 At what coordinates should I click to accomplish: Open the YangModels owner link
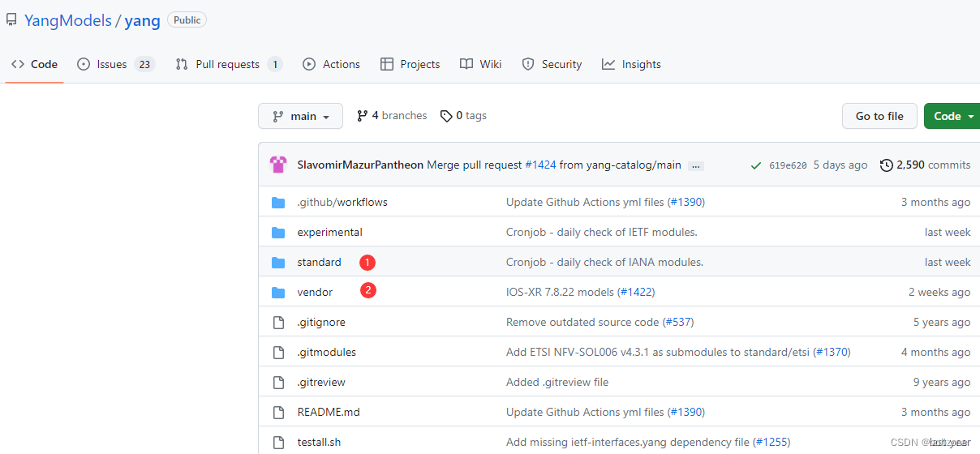pos(68,20)
